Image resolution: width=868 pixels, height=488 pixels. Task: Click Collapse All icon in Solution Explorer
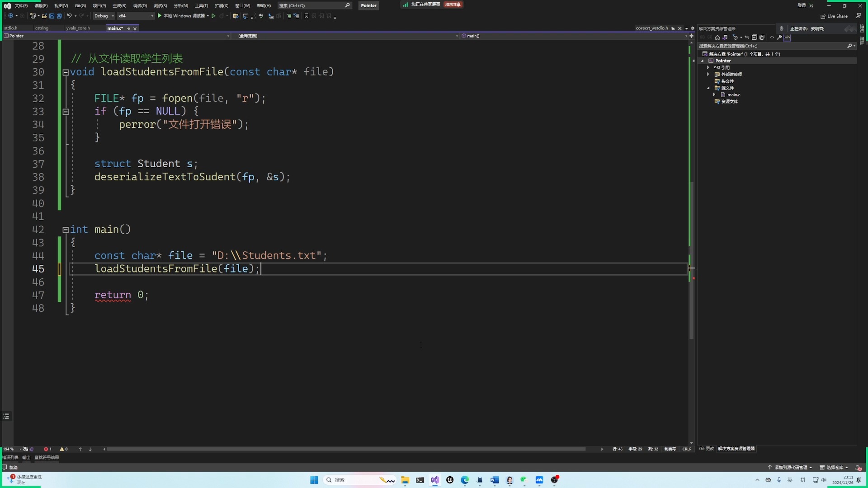754,38
